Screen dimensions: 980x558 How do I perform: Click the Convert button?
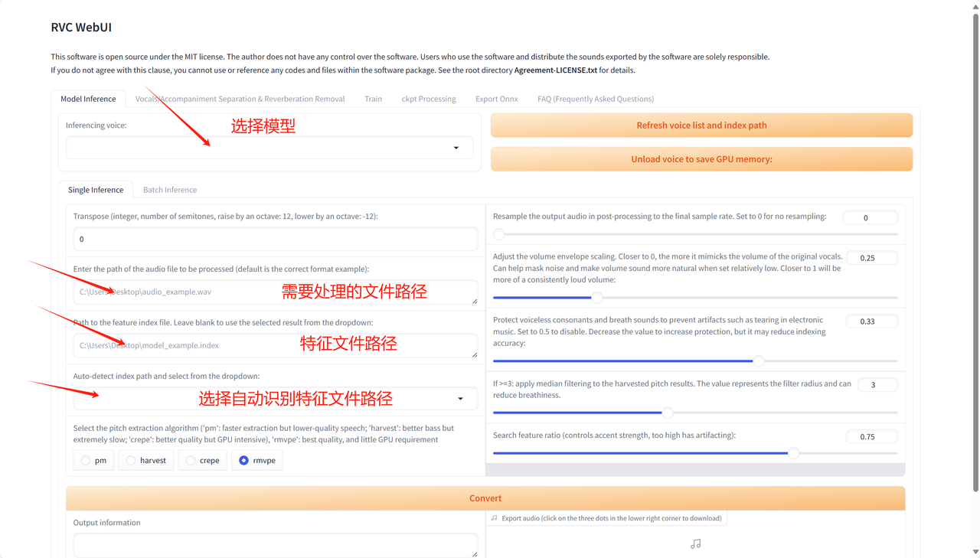click(x=485, y=498)
